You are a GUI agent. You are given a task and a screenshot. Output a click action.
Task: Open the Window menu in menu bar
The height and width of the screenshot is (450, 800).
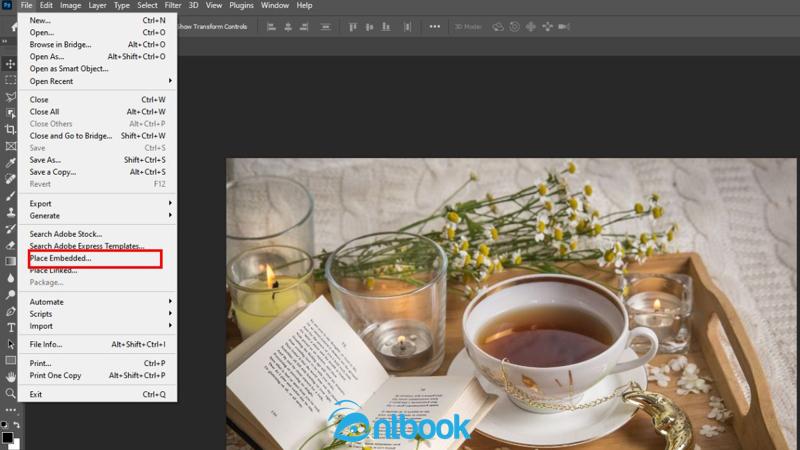pyautogui.click(x=274, y=5)
